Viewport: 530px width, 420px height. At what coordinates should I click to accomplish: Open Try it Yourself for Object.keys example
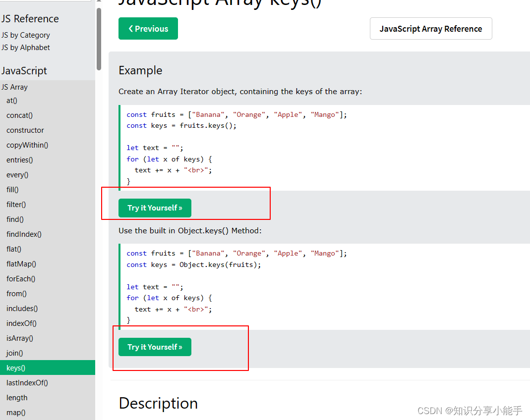[155, 347]
